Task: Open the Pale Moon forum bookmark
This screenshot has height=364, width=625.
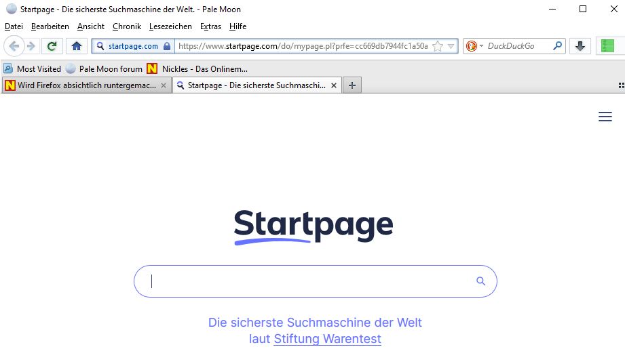Action: tap(104, 69)
